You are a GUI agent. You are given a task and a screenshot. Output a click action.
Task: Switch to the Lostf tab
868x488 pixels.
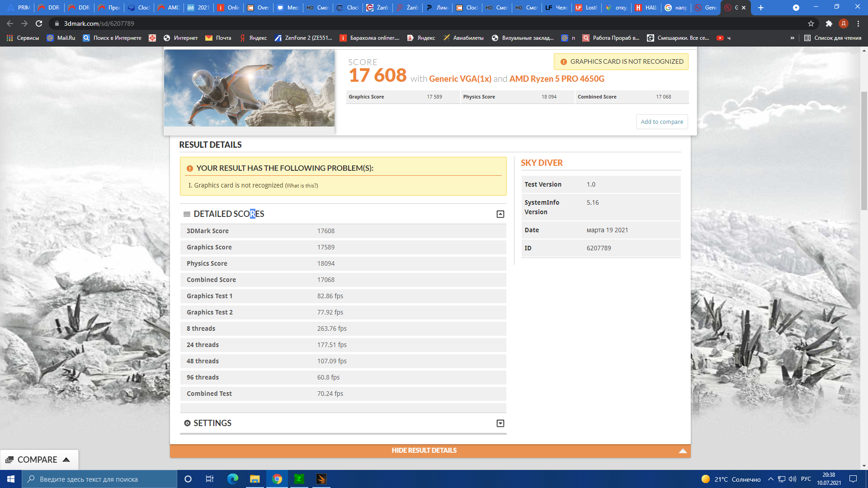pos(586,8)
